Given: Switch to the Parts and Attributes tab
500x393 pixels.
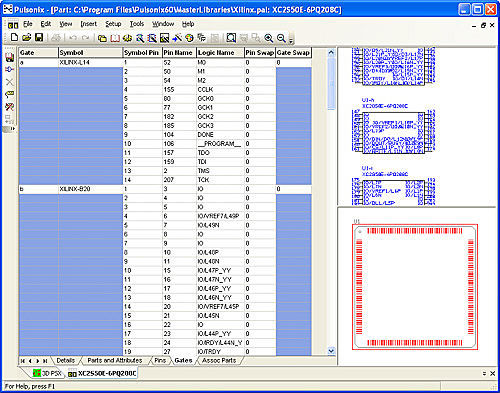Looking at the screenshot, I should point(114,360).
